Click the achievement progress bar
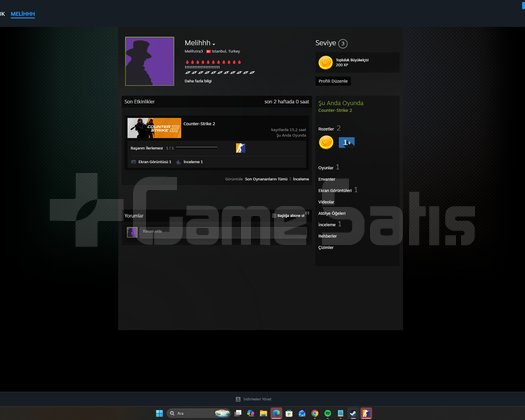Screen dimensions: 525x420 pos(197,147)
